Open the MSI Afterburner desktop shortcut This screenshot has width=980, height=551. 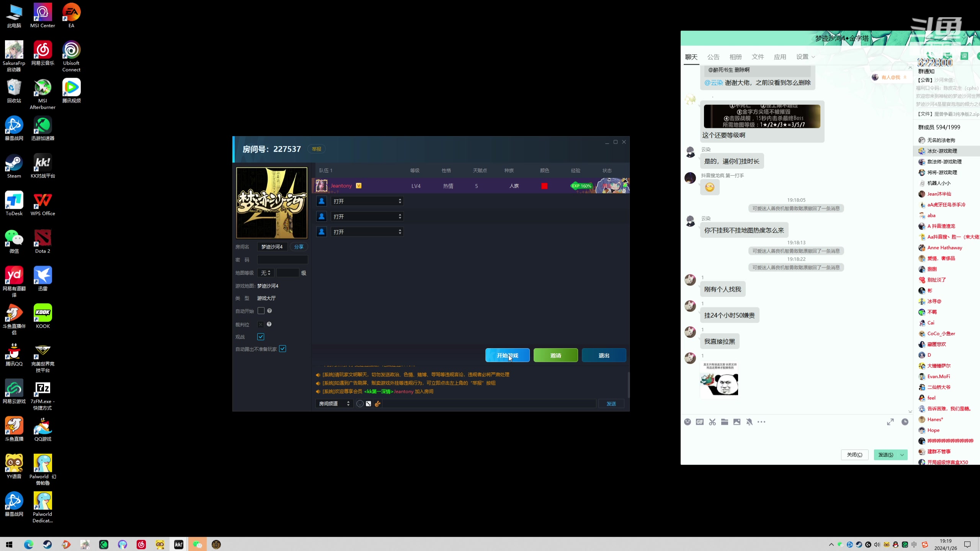[42, 94]
